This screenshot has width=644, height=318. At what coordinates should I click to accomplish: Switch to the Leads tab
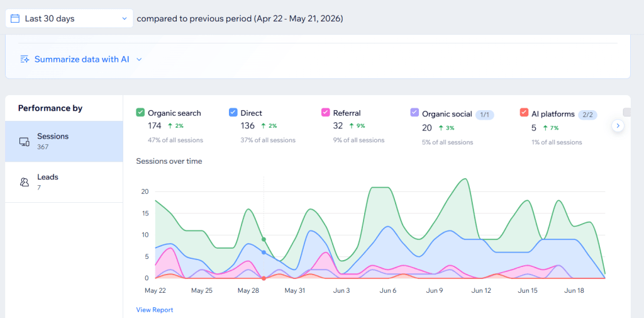64,182
